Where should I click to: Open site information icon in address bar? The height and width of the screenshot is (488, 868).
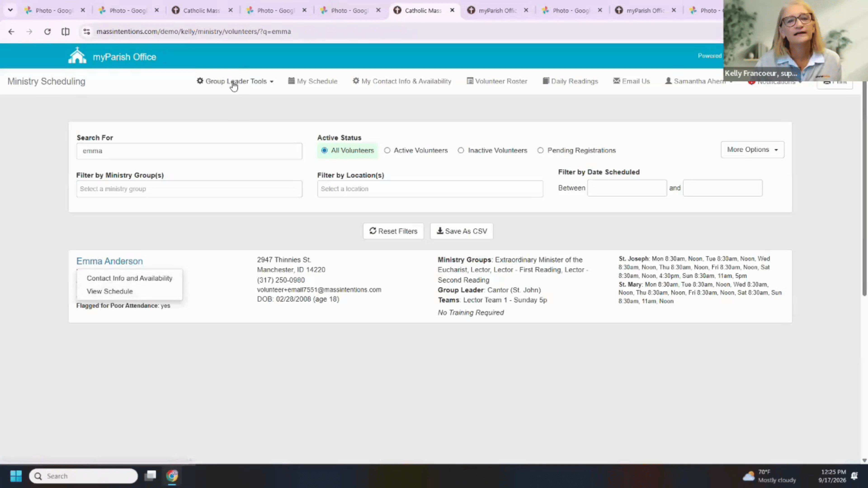[87, 32]
